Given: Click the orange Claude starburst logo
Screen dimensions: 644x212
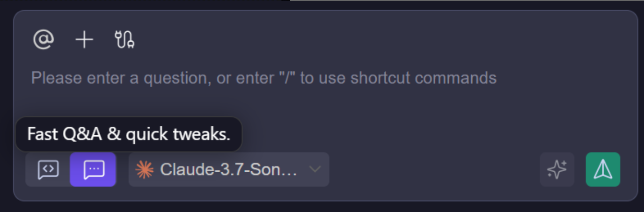Looking at the screenshot, I should [144, 169].
